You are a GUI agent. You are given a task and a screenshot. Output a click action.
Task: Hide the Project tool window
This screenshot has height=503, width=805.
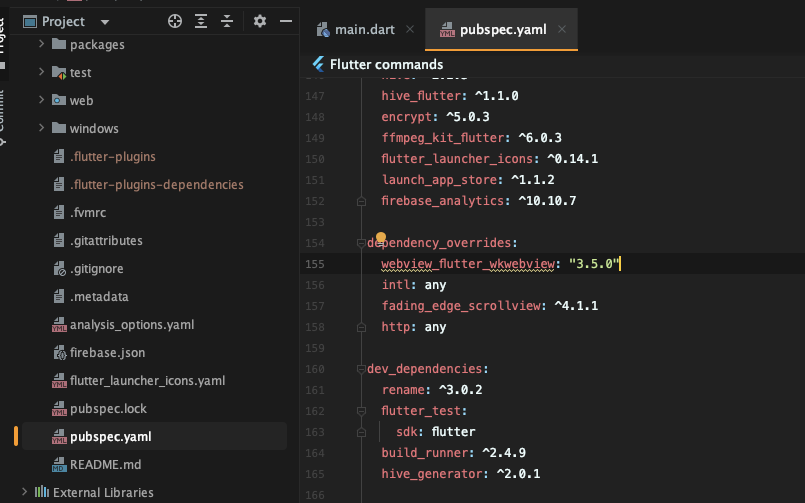(286, 21)
